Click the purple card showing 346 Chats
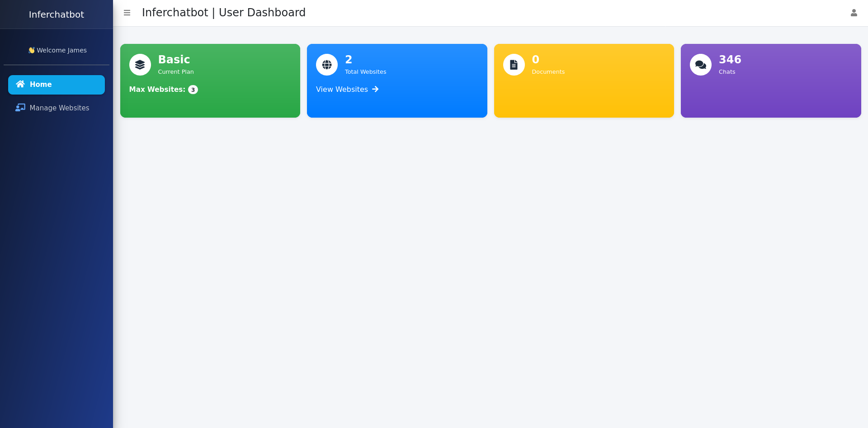 point(771,81)
